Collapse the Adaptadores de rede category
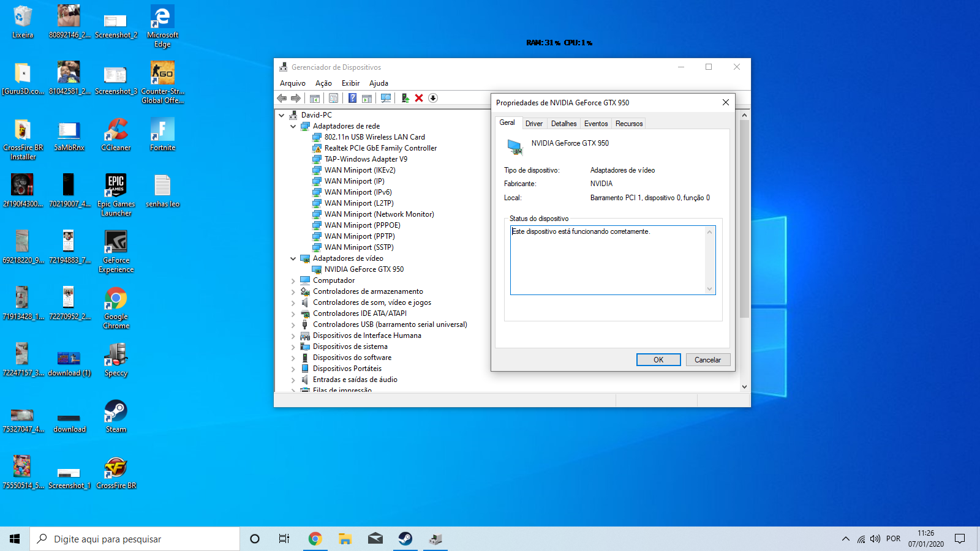This screenshot has width=980, height=551. pyautogui.click(x=293, y=126)
